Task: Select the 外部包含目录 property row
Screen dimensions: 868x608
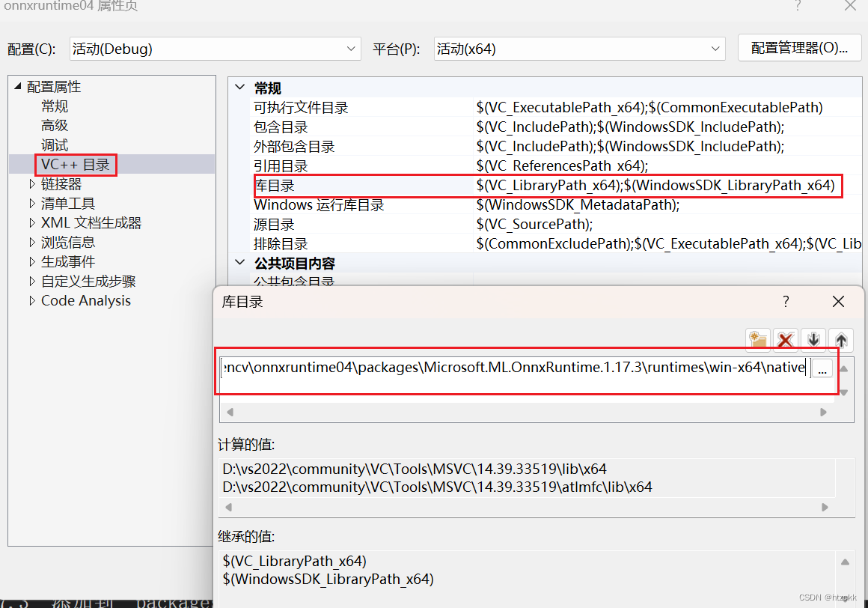Action: pyautogui.click(x=556, y=146)
